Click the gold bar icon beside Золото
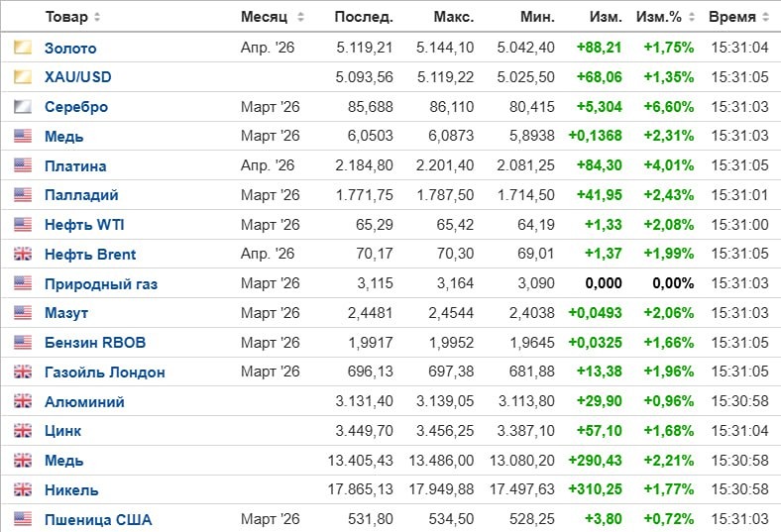The image size is (781, 532). (x=23, y=48)
